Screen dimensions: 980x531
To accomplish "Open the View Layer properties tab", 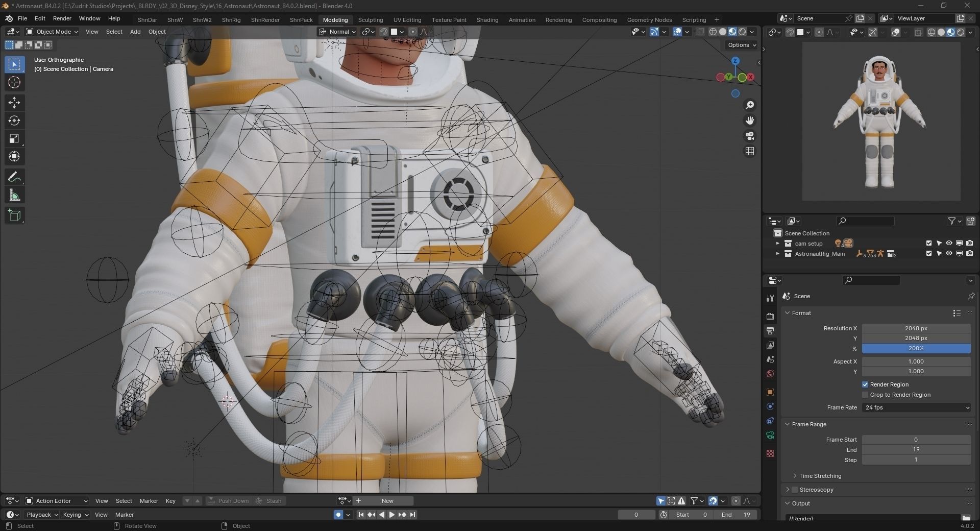I will [770, 345].
